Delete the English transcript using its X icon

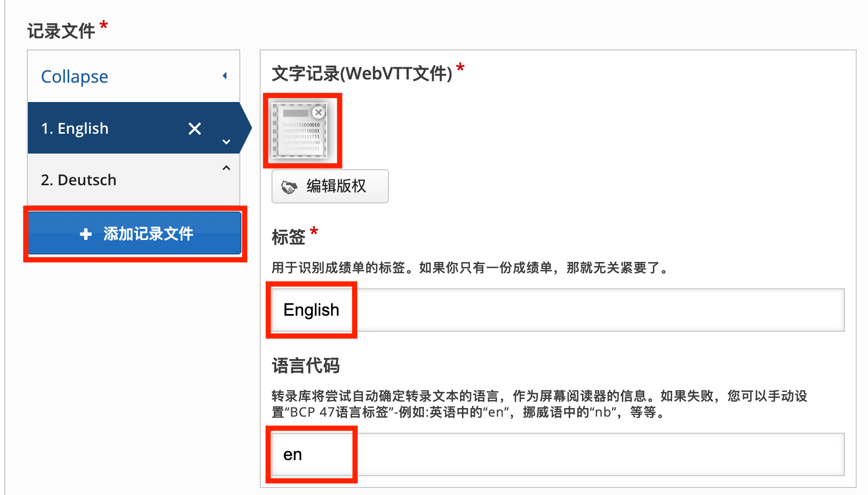coord(195,128)
